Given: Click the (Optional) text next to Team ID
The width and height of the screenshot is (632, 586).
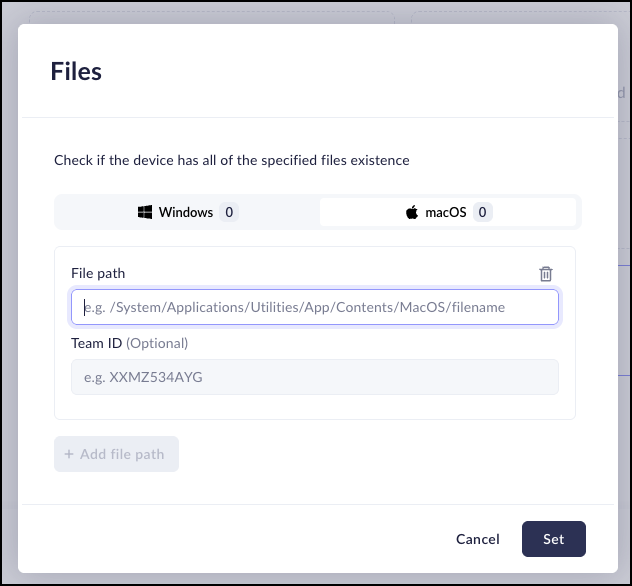Looking at the screenshot, I should [x=157, y=343].
